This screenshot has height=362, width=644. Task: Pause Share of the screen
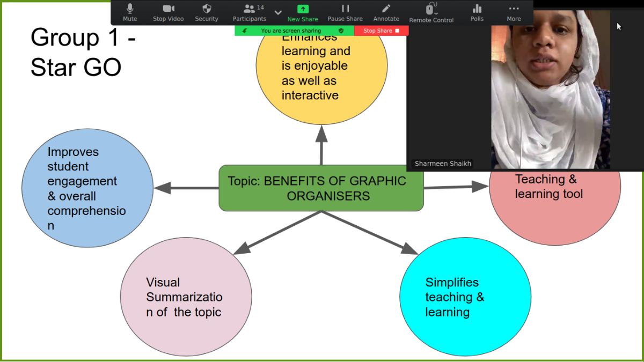coord(345,12)
